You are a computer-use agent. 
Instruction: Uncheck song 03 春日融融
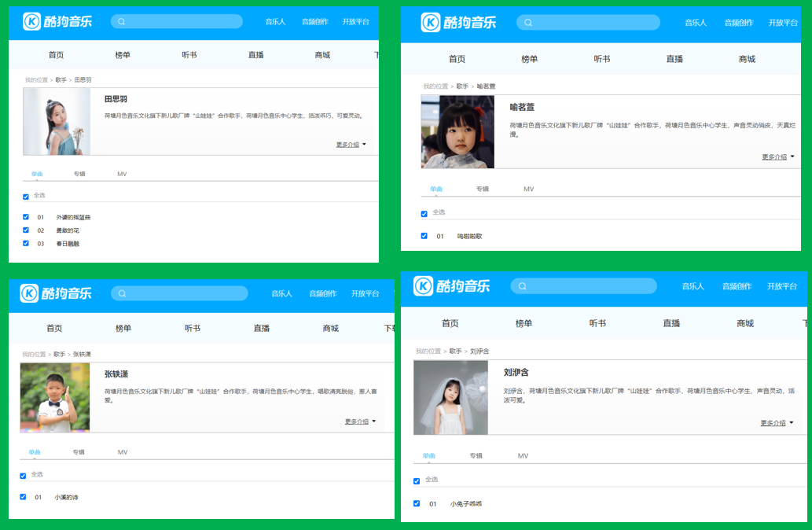26,243
